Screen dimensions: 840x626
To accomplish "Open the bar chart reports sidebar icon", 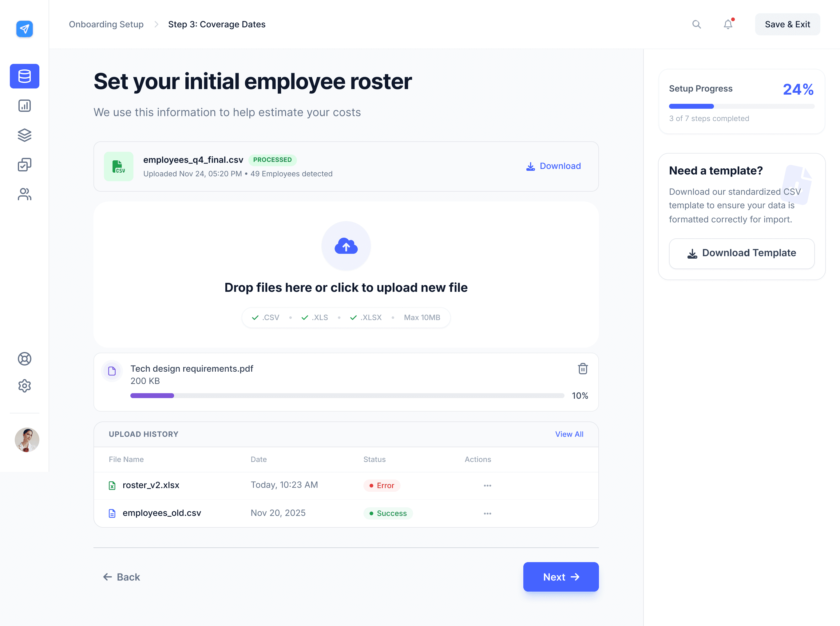I will click(x=24, y=106).
